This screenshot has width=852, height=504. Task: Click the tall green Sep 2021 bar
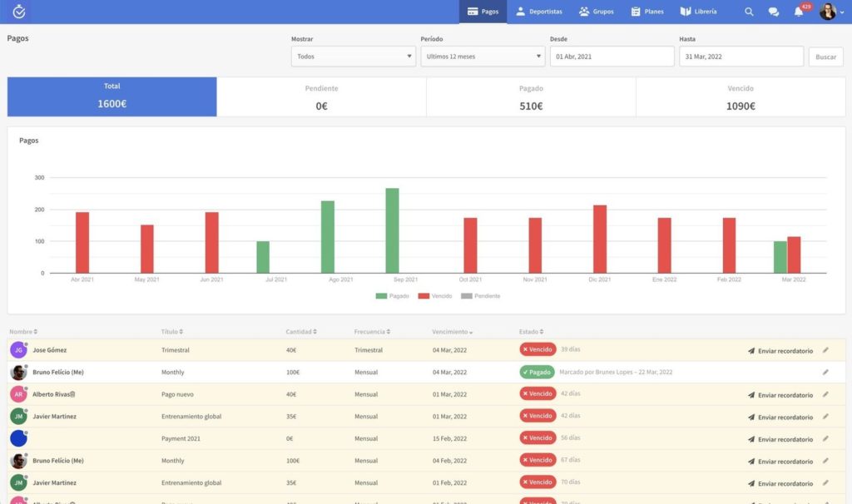click(x=392, y=230)
